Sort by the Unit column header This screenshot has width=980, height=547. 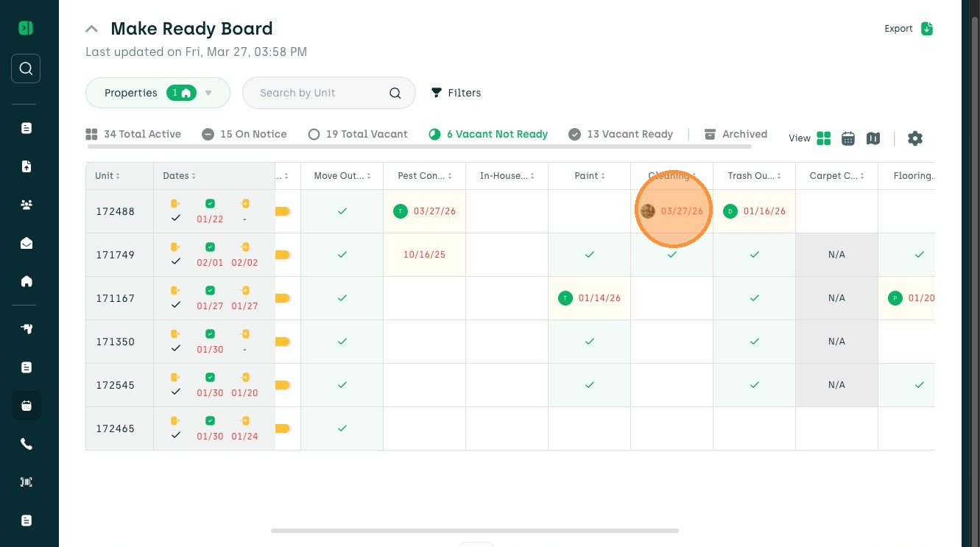point(107,176)
